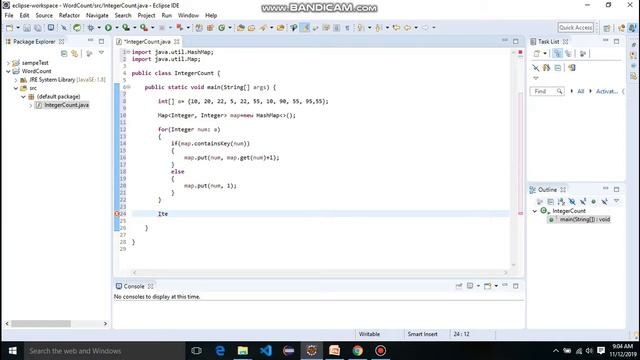Toggle Hide Static Members in Outline view
This screenshot has width=640, height=360.
tap(583, 202)
